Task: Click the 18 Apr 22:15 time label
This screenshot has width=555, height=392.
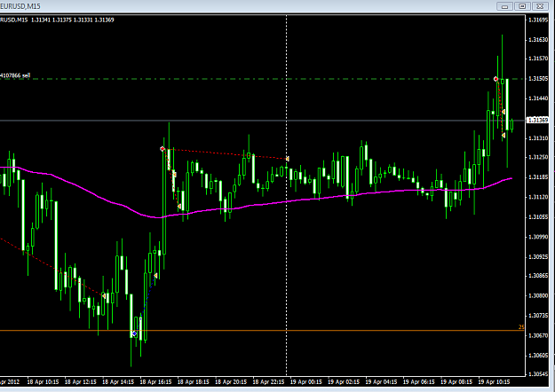Action: pyautogui.click(x=268, y=381)
